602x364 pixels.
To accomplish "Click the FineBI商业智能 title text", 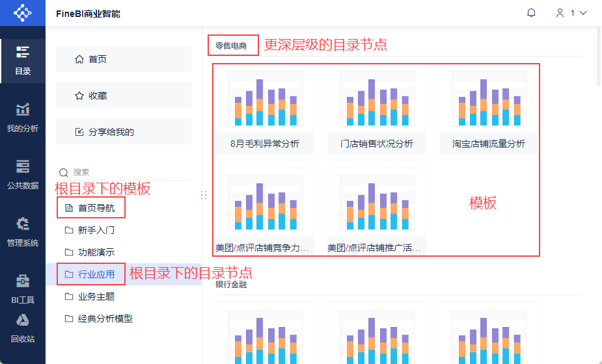I will 89,14.
